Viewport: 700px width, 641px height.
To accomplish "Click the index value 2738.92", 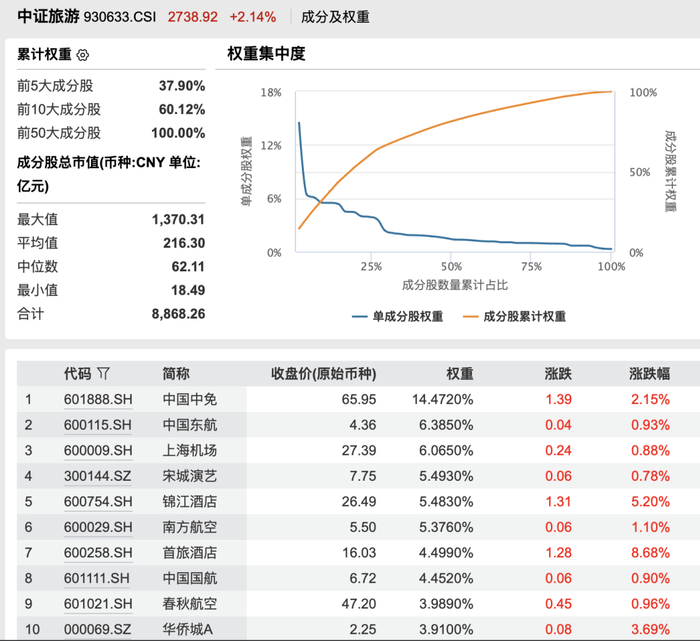I will [192, 17].
